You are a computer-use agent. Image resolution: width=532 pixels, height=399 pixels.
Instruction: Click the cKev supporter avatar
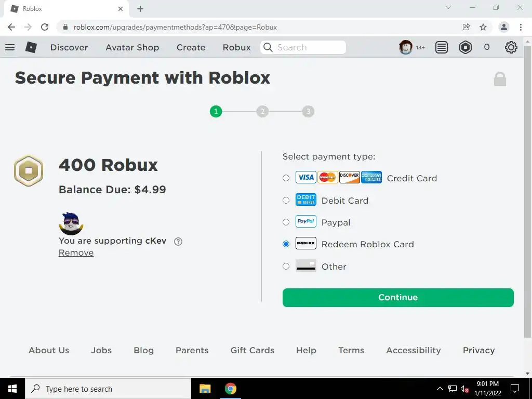click(x=71, y=223)
